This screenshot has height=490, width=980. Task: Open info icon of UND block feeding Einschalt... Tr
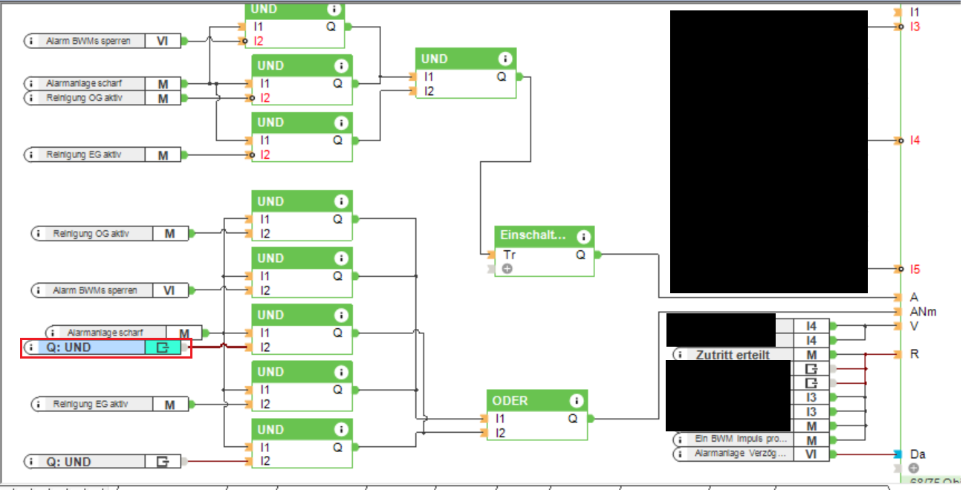505,59
